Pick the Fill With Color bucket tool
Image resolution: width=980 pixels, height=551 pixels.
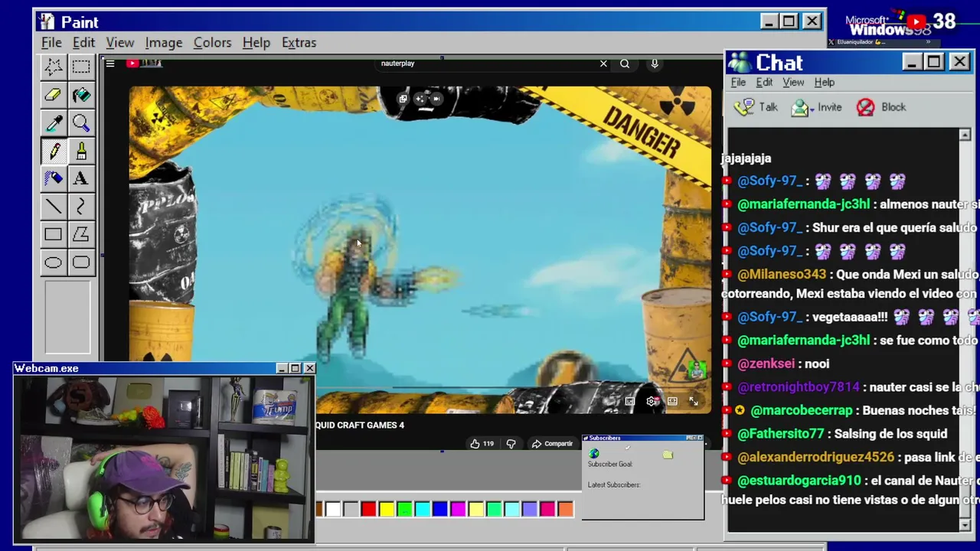(80, 95)
